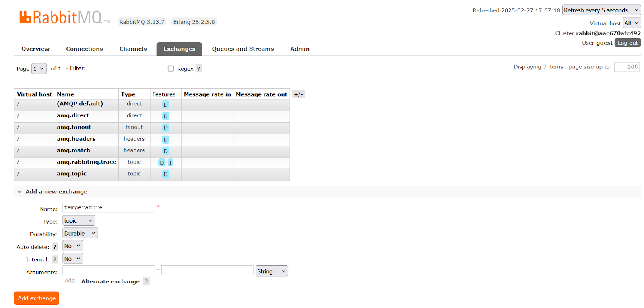Screen dimensions: 644x308
Task: Open the Regex help question mark
Action: pyautogui.click(x=198, y=69)
